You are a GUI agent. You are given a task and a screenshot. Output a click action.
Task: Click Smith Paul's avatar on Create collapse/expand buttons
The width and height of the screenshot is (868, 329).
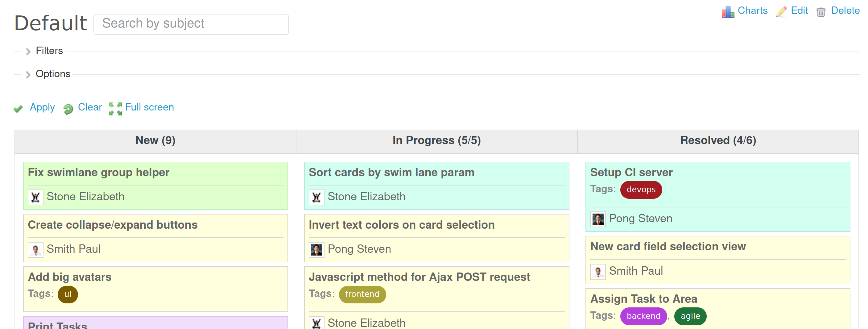coord(35,249)
